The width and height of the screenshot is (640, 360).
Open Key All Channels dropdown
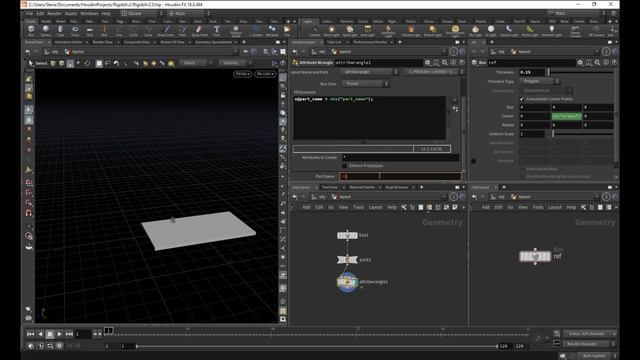[589, 344]
